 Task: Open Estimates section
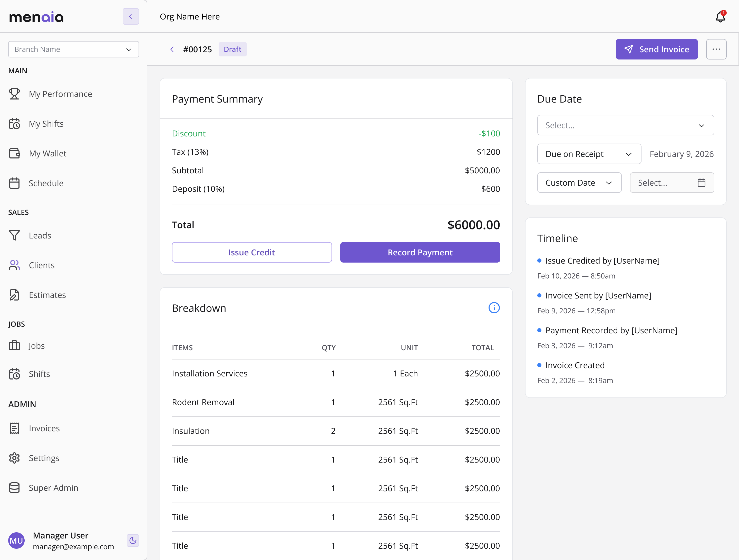47,295
